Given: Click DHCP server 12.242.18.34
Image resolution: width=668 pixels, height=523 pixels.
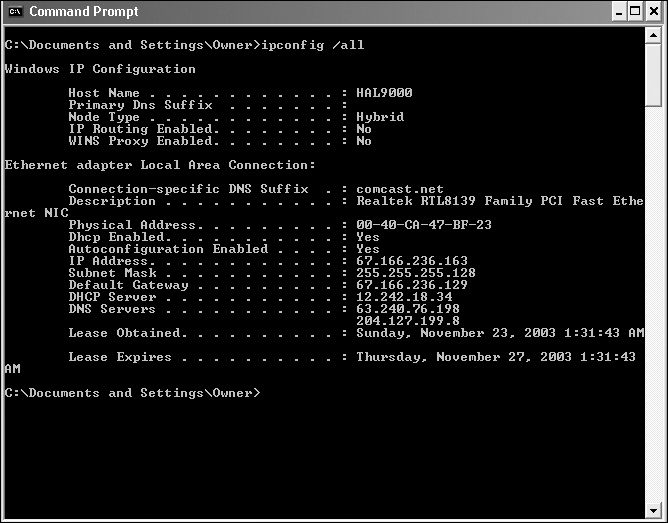Looking at the screenshot, I should [404, 297].
